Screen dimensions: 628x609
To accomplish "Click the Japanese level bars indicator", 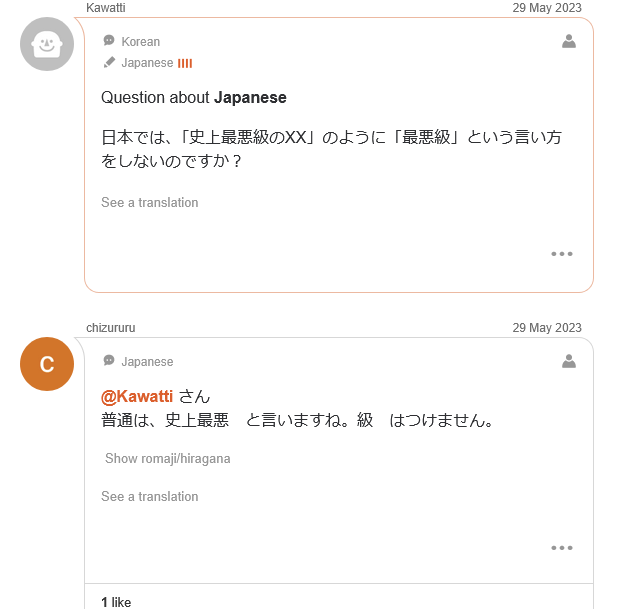I will click(x=185, y=63).
